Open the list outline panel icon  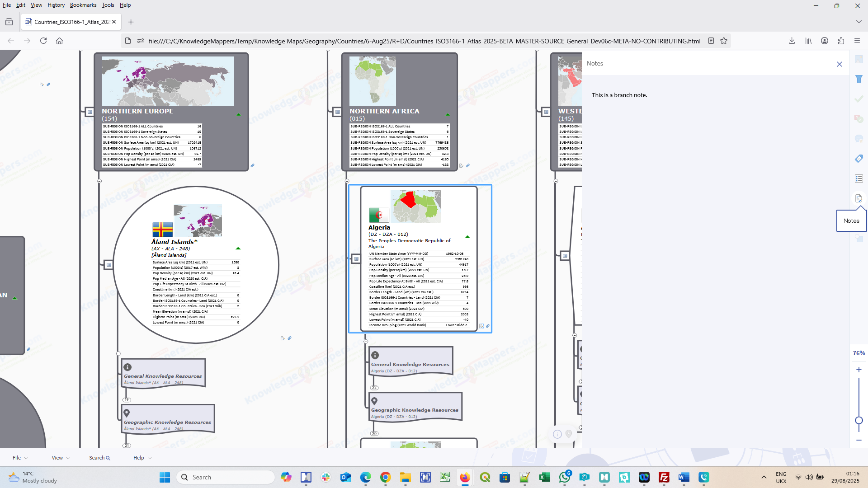coord(859,178)
